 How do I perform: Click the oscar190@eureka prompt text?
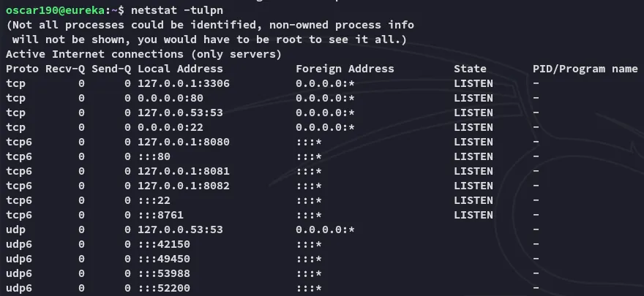coord(55,10)
